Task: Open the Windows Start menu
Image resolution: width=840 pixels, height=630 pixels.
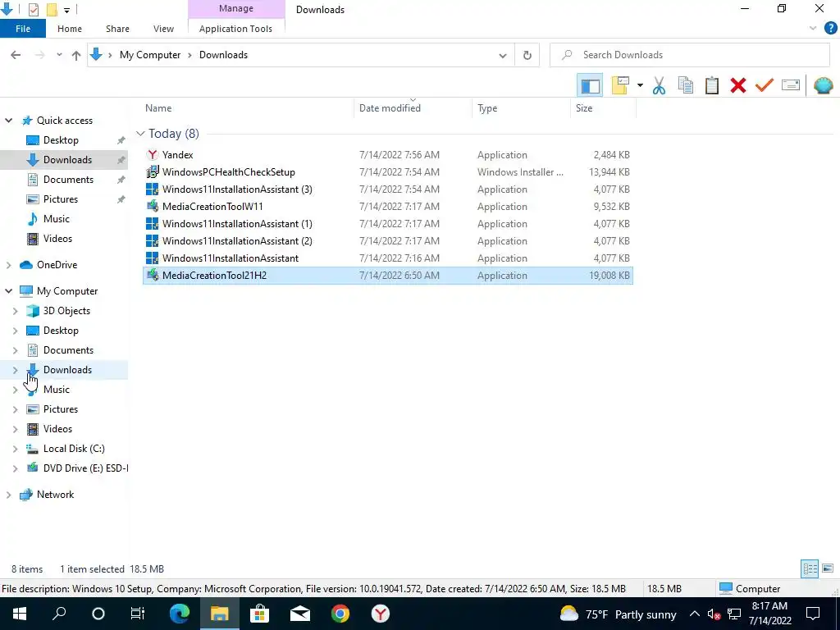Action: click(20, 614)
